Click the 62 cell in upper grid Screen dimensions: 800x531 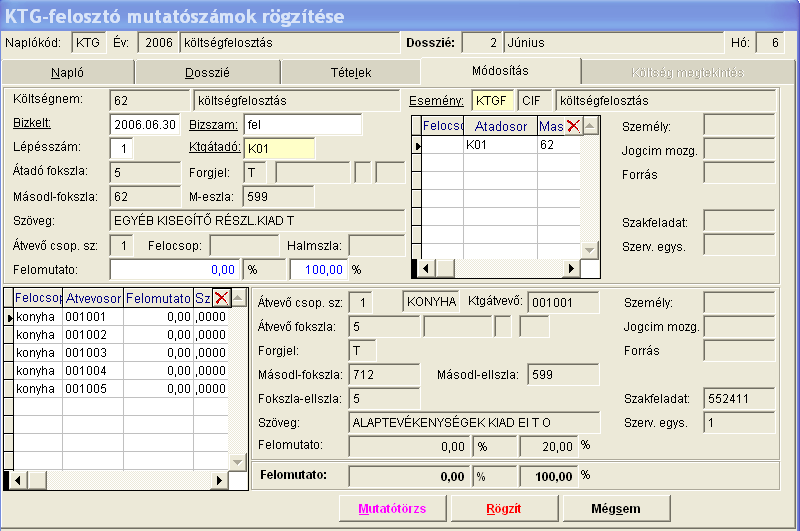pyautogui.click(x=559, y=145)
